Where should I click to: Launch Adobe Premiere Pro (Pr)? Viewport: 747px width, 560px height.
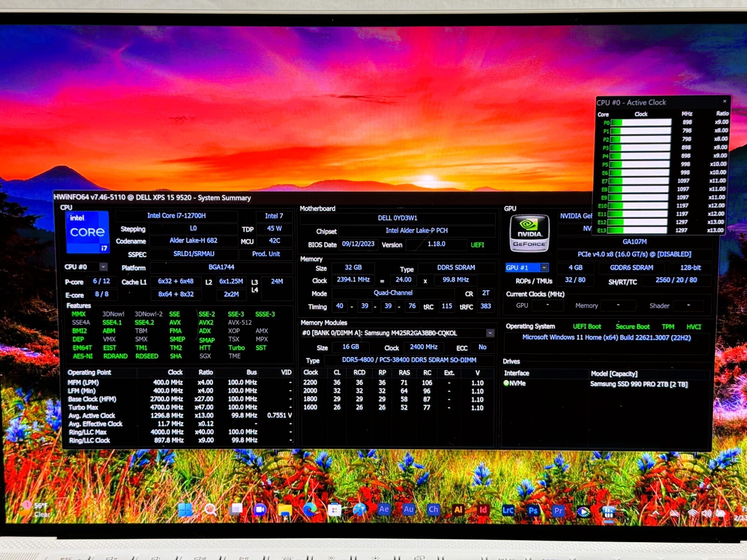click(558, 511)
